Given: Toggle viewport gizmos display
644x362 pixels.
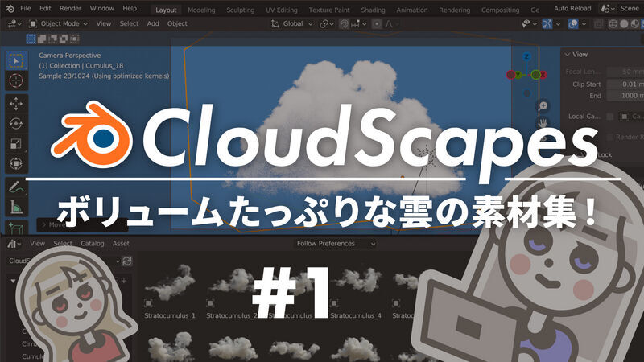Looking at the screenshot, I should coord(547,24).
